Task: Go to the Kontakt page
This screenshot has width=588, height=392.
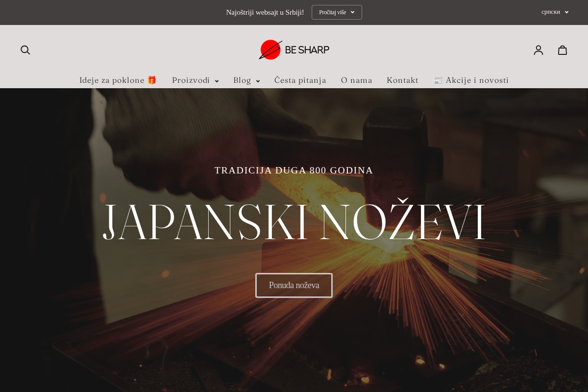Action: [402, 80]
